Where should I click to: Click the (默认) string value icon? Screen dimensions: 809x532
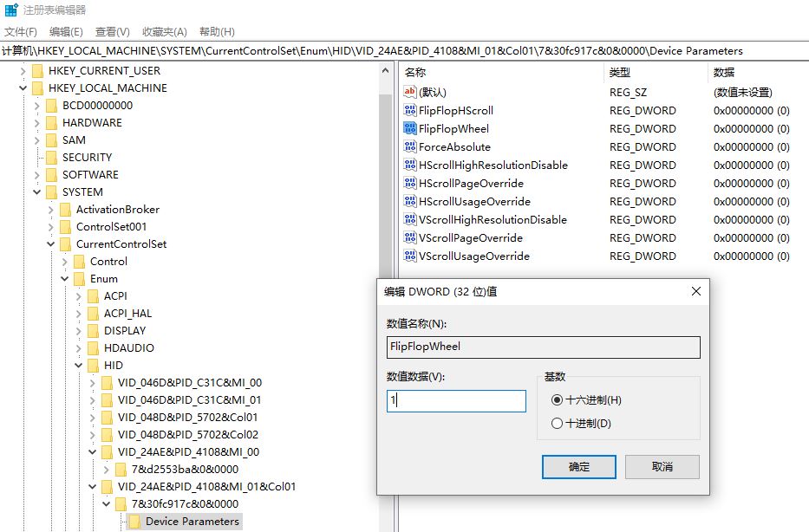[410, 92]
